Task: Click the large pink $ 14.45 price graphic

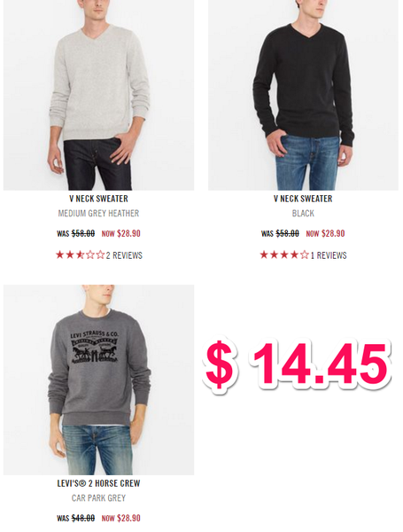Action: (x=297, y=366)
